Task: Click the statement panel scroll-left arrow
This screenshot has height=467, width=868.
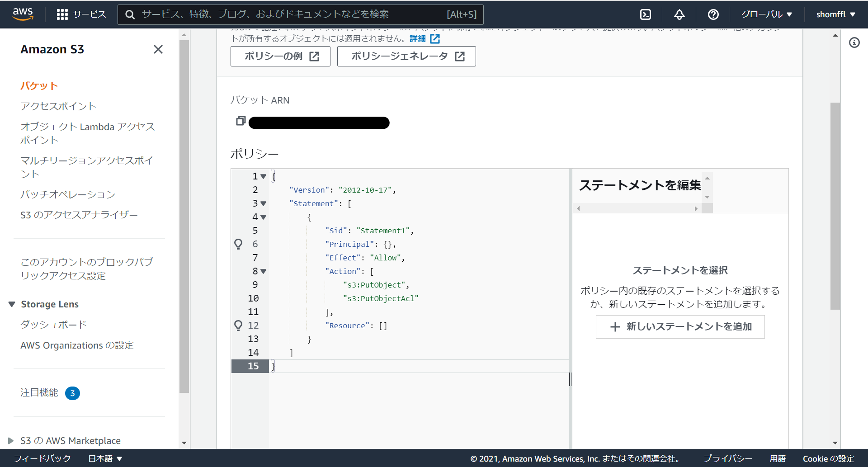Action: 578,208
